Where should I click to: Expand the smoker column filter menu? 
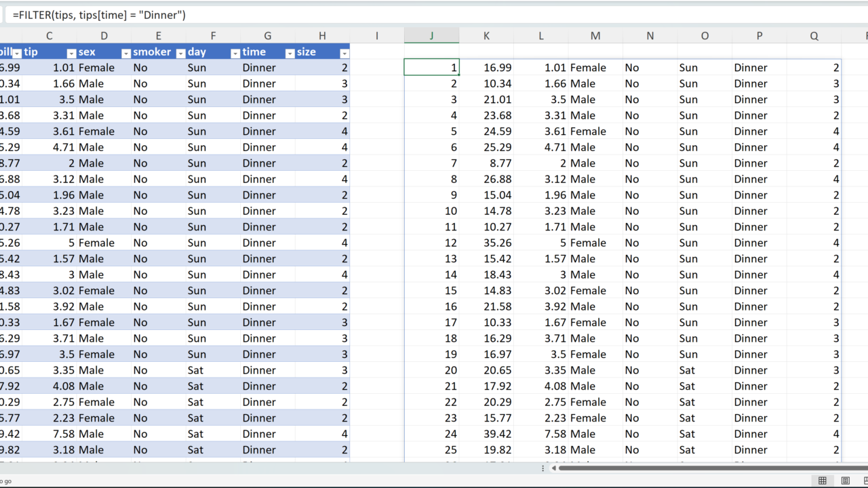[180, 53]
